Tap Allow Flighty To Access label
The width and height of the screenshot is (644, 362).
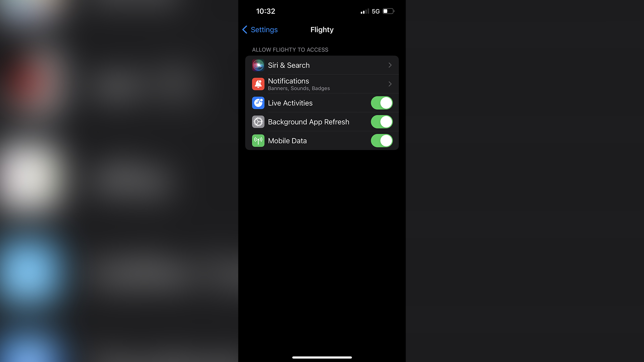tap(290, 50)
